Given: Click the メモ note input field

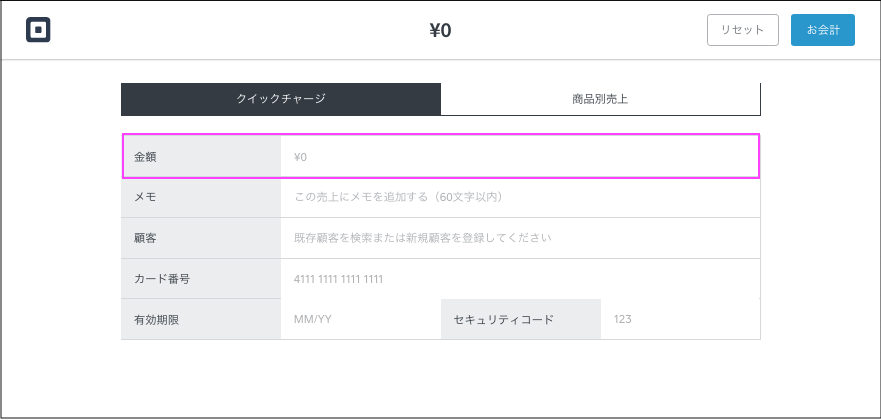Looking at the screenshot, I should [x=519, y=197].
